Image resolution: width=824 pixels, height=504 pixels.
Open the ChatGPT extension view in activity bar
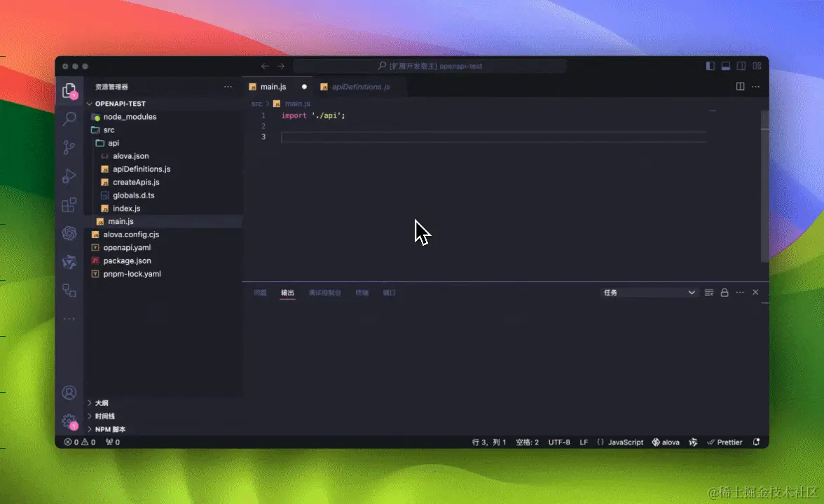click(69, 233)
